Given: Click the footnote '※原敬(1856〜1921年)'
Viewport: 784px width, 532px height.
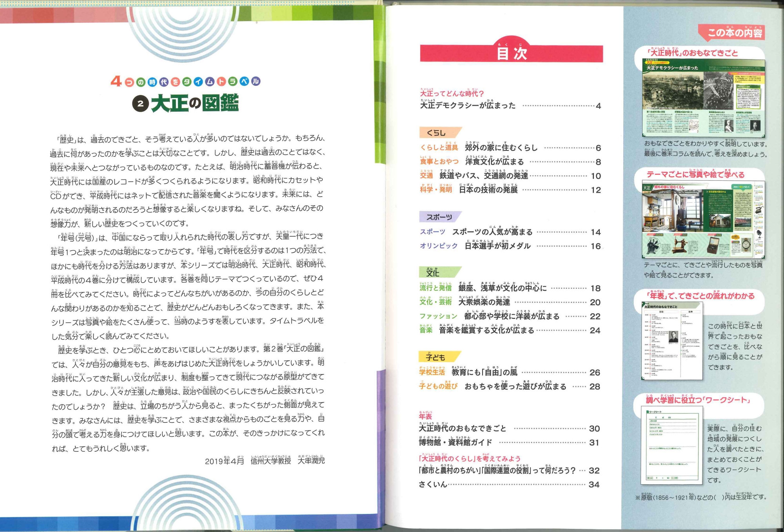Looking at the screenshot, I should pyautogui.click(x=666, y=497).
